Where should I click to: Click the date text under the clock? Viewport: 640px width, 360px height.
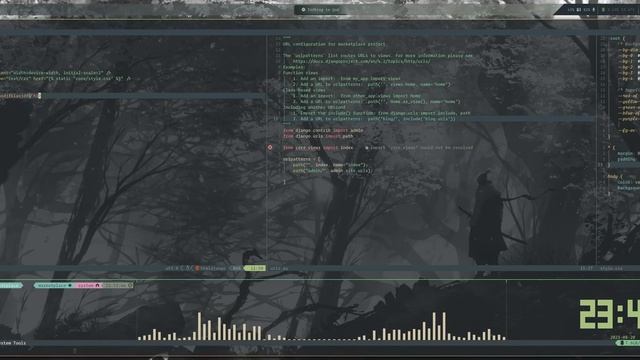click(x=622, y=338)
